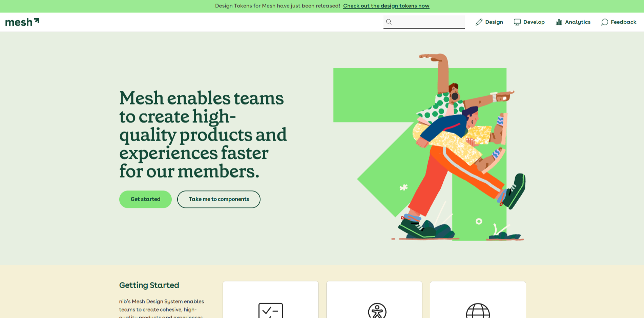Open the Design menu item
The width and height of the screenshot is (644, 318).
coord(489,22)
